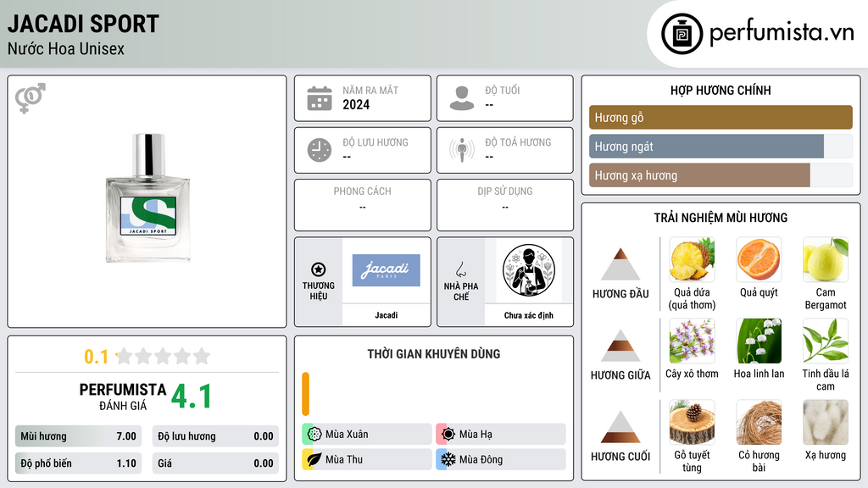Click the star badge icon above Thương hiệu

tap(319, 269)
